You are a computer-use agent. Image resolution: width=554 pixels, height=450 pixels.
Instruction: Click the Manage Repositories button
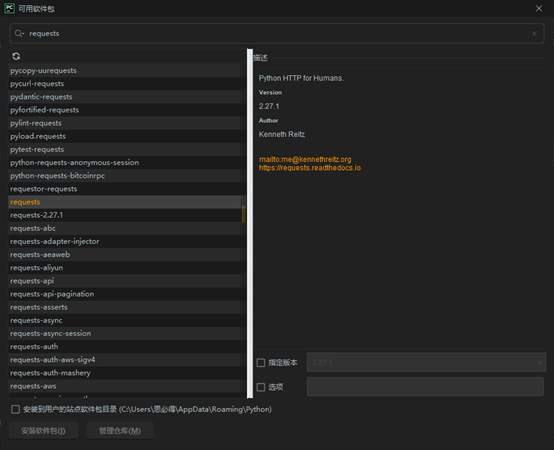tap(120, 431)
